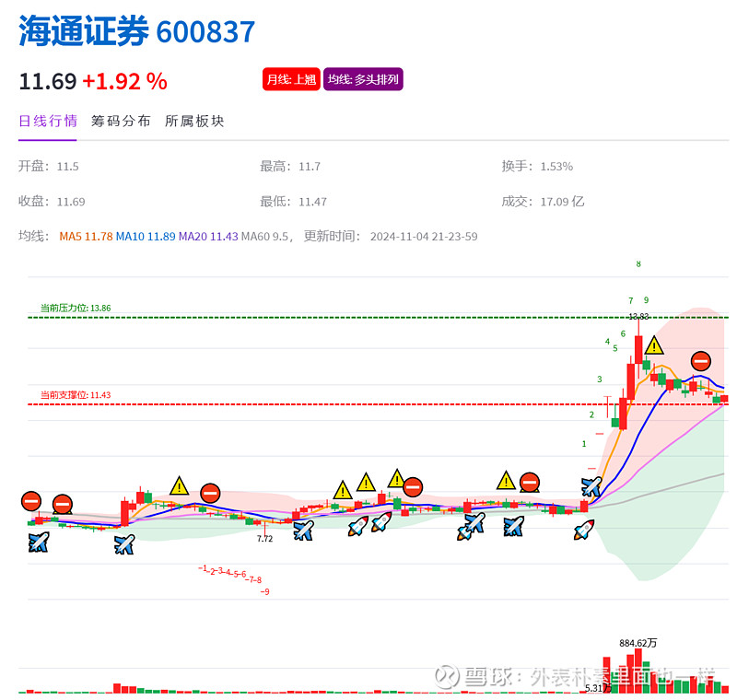
Task: Click the tallest red candlestick at the 13.83 peak
Action: coord(638,349)
